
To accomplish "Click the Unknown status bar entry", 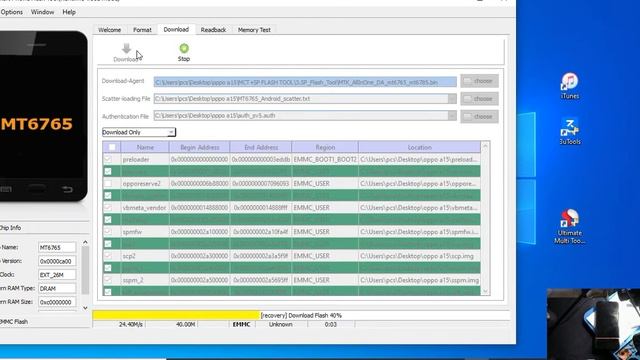I will click(280, 324).
